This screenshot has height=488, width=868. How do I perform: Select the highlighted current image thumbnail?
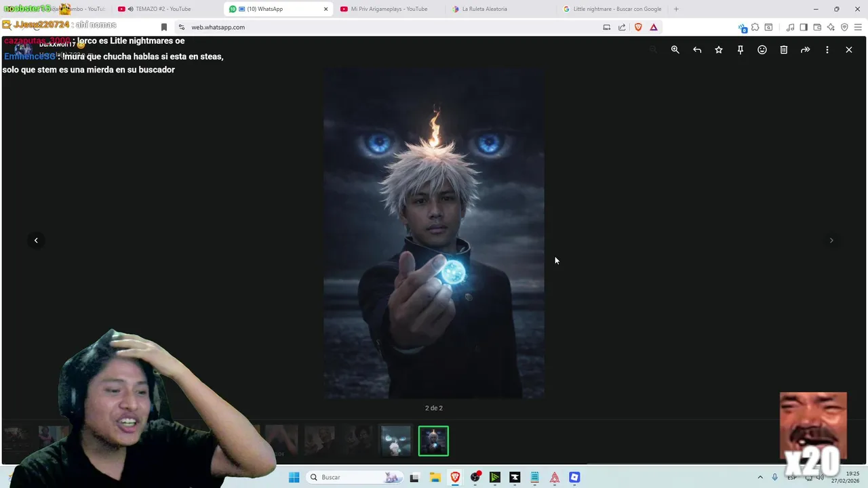[433, 441]
